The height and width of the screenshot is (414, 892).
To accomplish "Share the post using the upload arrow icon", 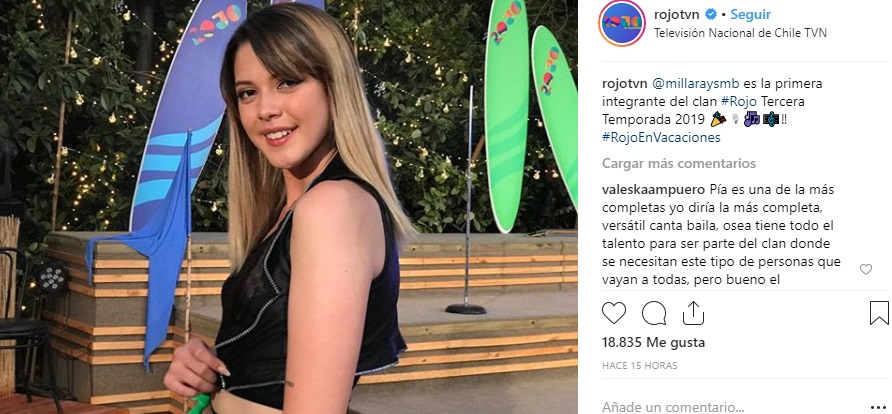I will [693, 313].
